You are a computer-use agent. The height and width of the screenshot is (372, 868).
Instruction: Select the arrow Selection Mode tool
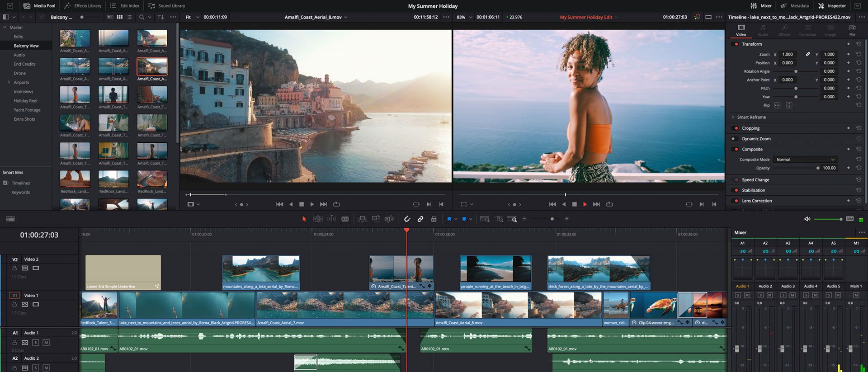(x=304, y=219)
